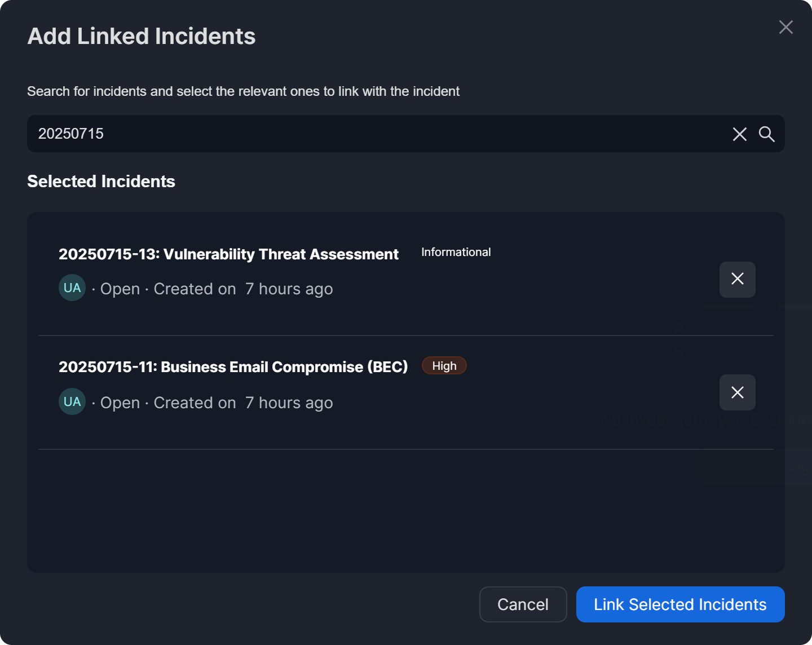Open incident 20250715-11 Business Email Compromise title

pos(233,367)
